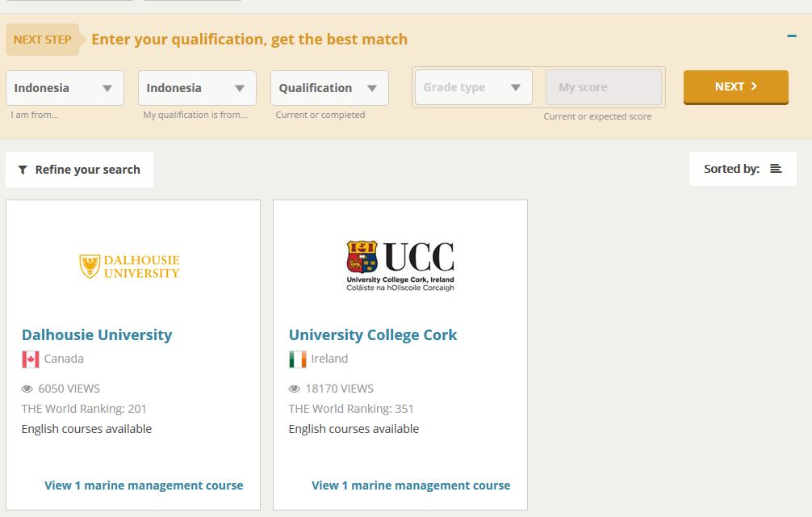Screen dimensions: 812x517
Task: Click the orange NEXT button
Action: pyautogui.click(x=736, y=87)
